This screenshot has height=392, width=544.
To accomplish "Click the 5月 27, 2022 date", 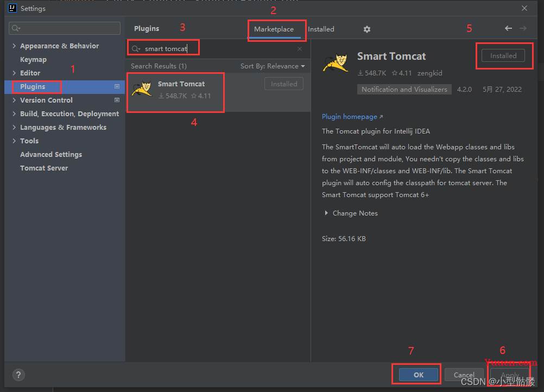I will click(502, 89).
